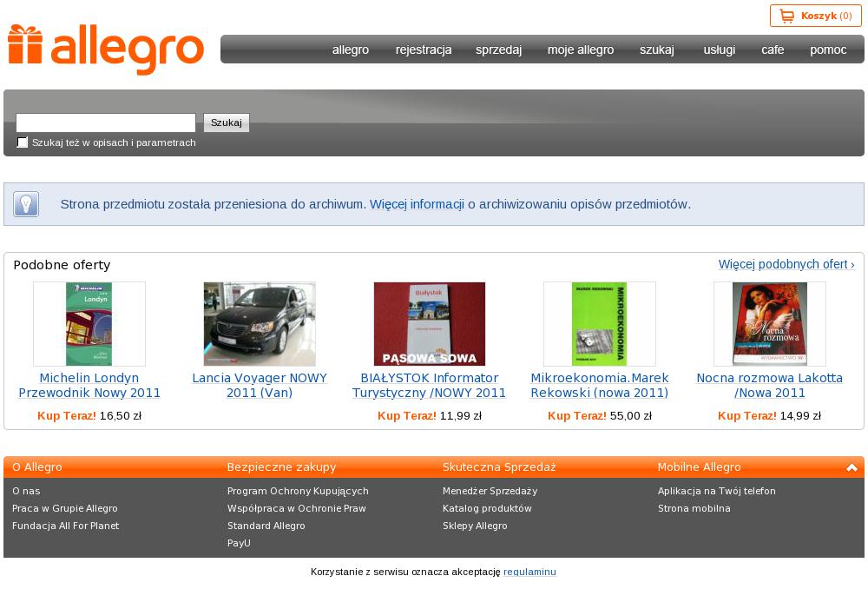
Task: Click the 'Skuteczna Sprzedaż' footer heading
Action: (x=499, y=467)
